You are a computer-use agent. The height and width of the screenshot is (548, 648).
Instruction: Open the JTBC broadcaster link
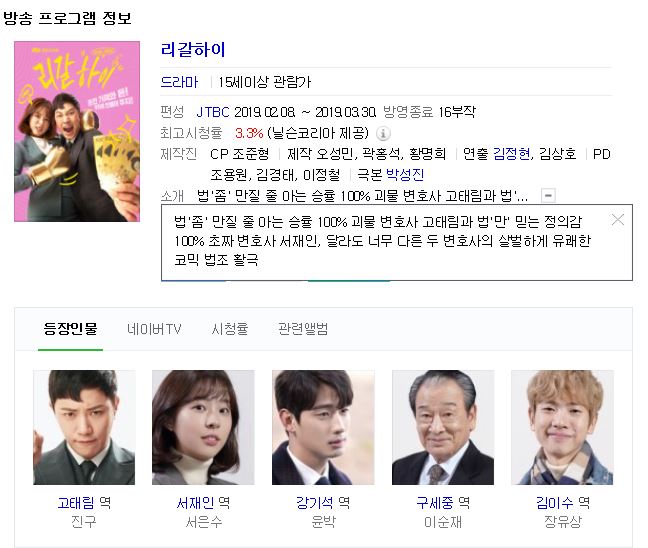(x=212, y=112)
